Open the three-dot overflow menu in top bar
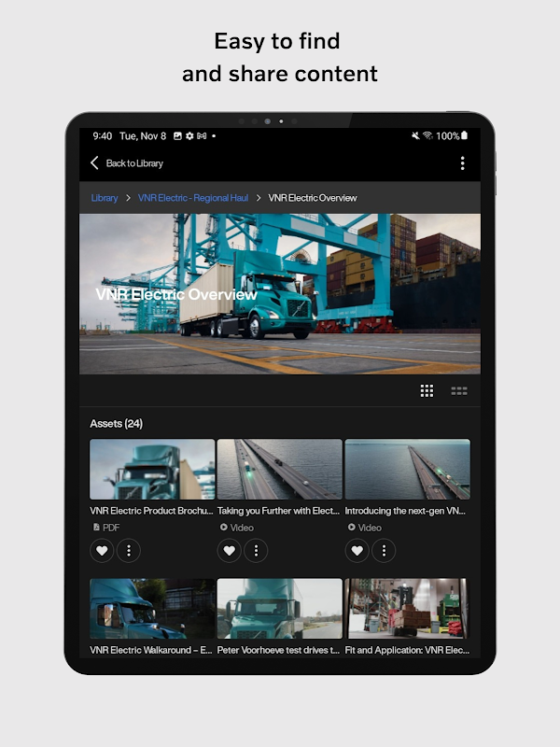This screenshot has height=747, width=560. tap(462, 163)
